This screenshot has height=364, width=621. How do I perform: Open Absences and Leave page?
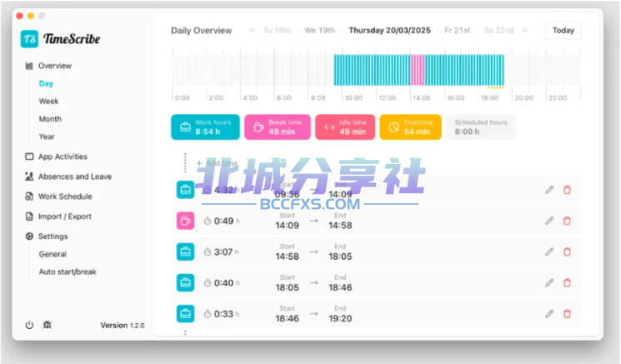pos(68,177)
